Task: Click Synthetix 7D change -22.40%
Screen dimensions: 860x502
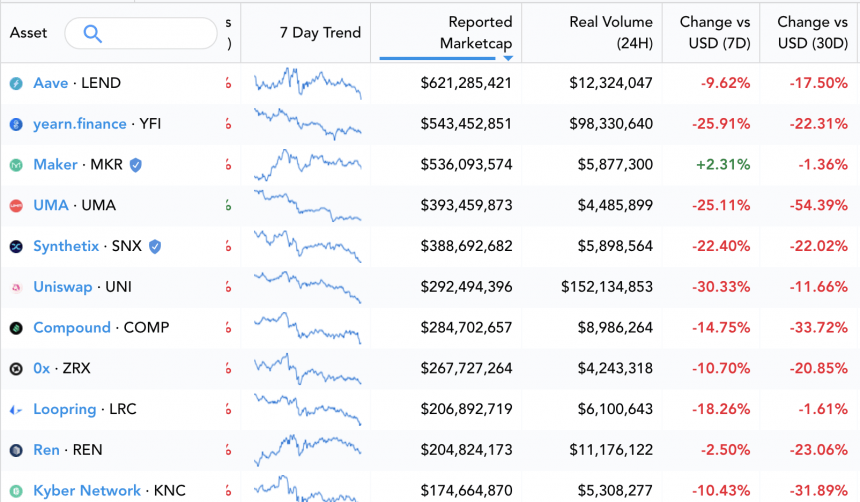Action: pos(721,246)
